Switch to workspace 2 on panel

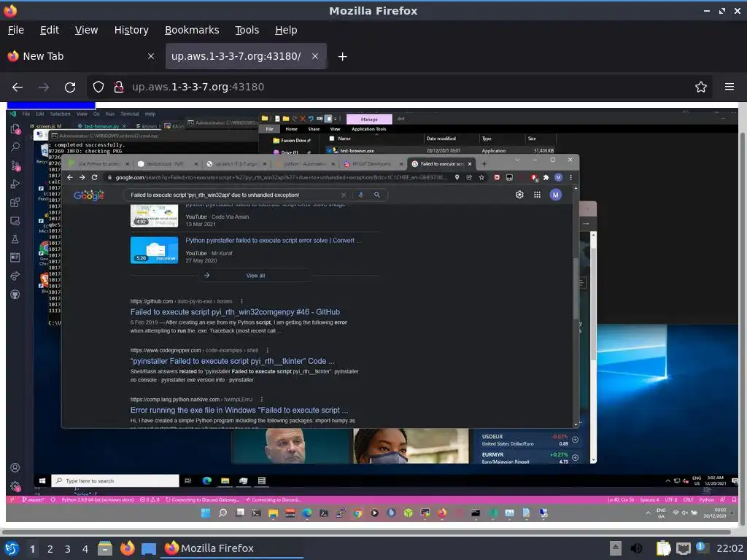(x=50, y=549)
